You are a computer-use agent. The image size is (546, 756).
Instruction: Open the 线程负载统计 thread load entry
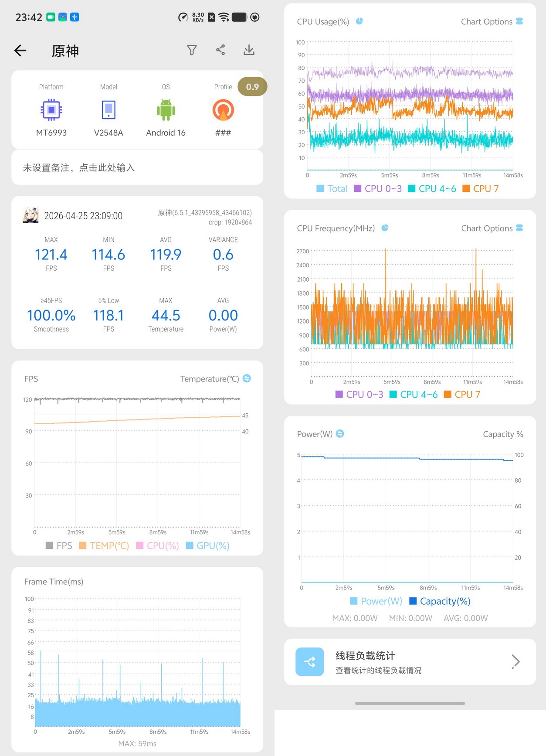(x=410, y=662)
